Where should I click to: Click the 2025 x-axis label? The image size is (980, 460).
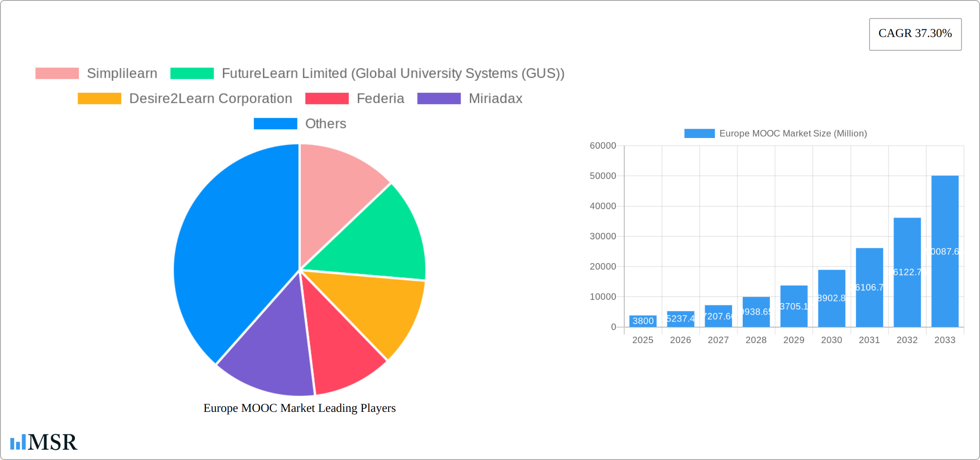643,340
